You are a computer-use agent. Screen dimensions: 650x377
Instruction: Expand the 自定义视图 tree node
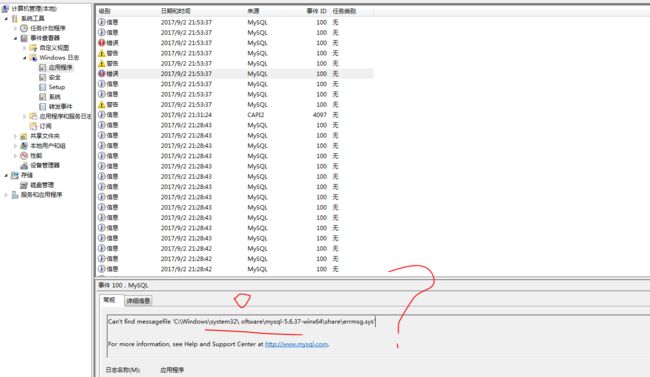point(24,48)
